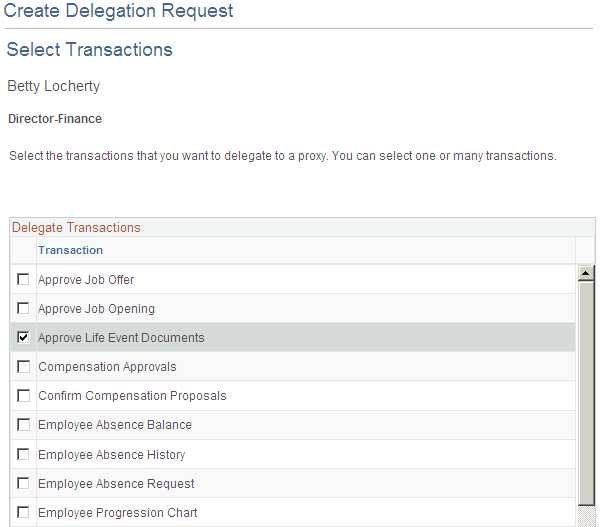
Task: Uncheck Approve Life Event Documents checkbox
Action: pyautogui.click(x=23, y=337)
